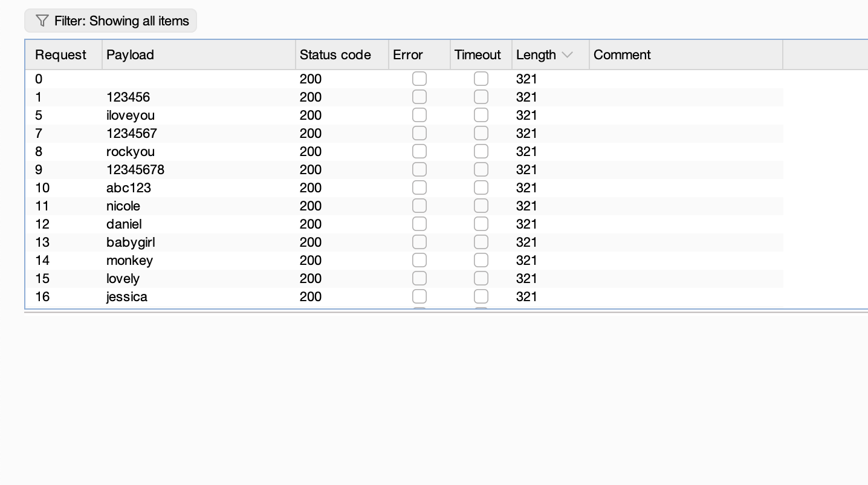Toggle the Error checkbox for 12345678 row
The width and height of the screenshot is (868, 485).
click(419, 169)
